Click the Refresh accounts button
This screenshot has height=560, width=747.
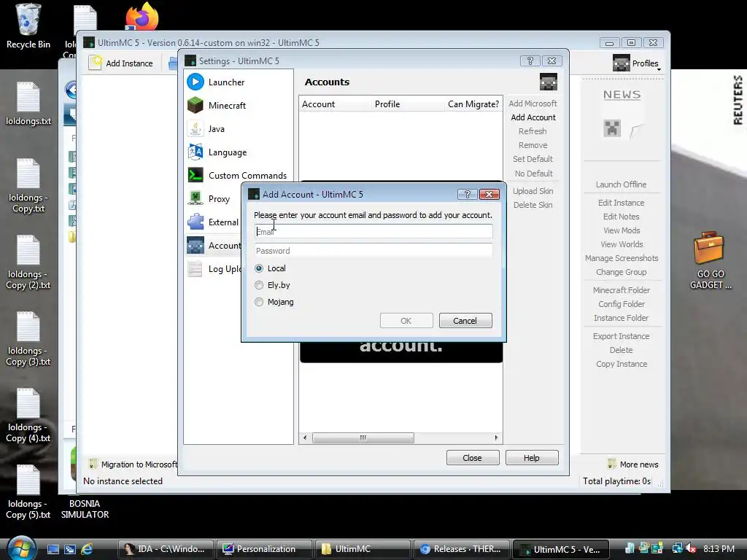pos(533,131)
